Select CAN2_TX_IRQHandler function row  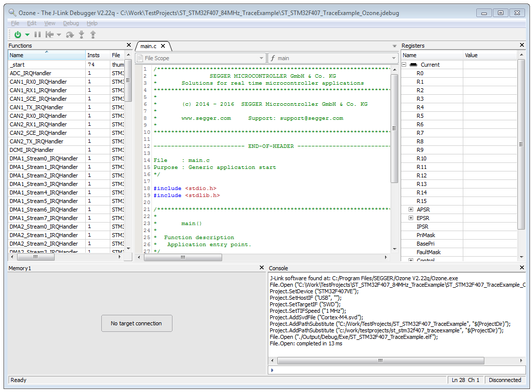coord(66,141)
